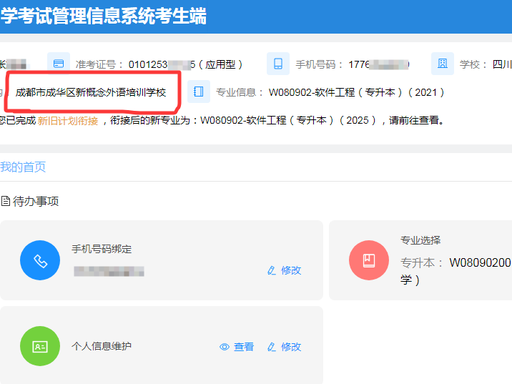Click 查看 for 个人信息维护
Screen dimensions: 512x384
244,347
